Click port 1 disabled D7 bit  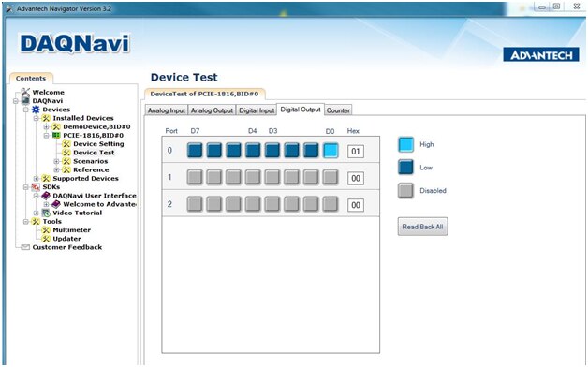click(195, 177)
